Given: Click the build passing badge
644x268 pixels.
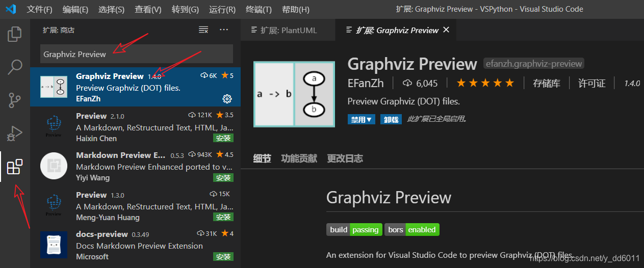Looking at the screenshot, I should pos(354,230).
